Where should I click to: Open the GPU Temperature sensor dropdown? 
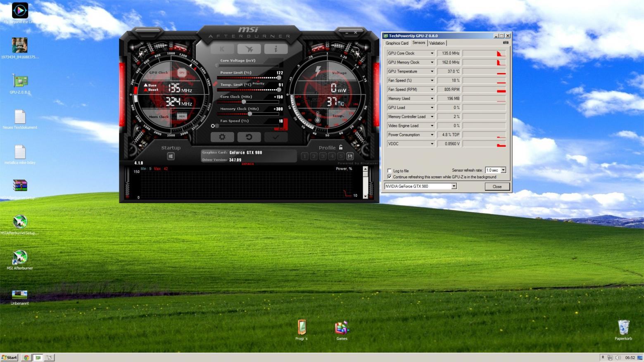[432, 71]
